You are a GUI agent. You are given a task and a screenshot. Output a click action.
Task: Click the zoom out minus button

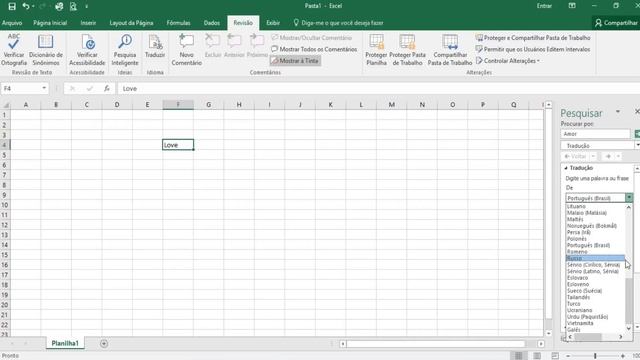point(568,356)
